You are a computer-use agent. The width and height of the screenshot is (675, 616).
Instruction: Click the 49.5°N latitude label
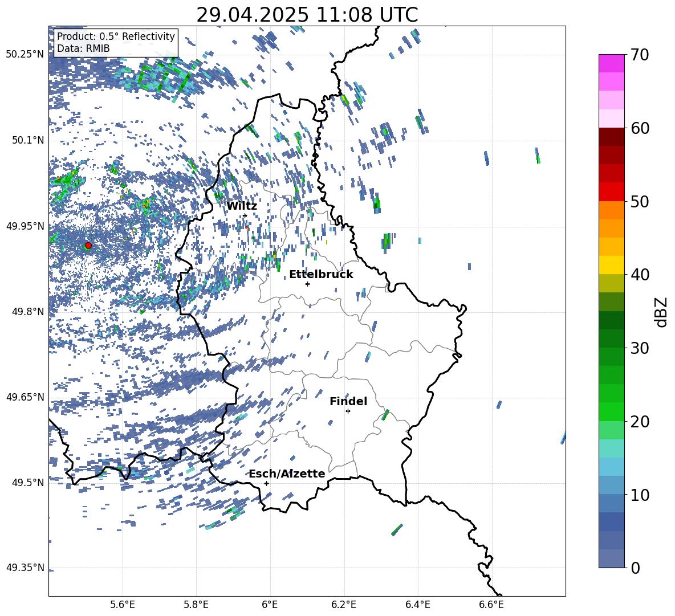click(x=29, y=482)
